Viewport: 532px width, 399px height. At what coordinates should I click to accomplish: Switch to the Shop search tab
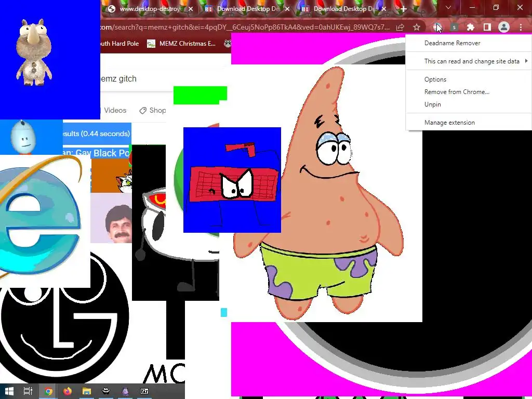point(153,110)
